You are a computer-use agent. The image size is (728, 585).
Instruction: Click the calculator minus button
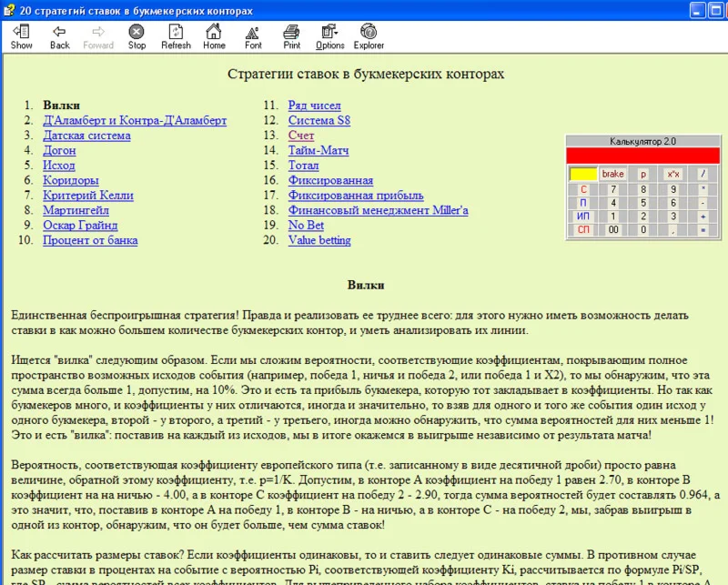click(x=703, y=203)
